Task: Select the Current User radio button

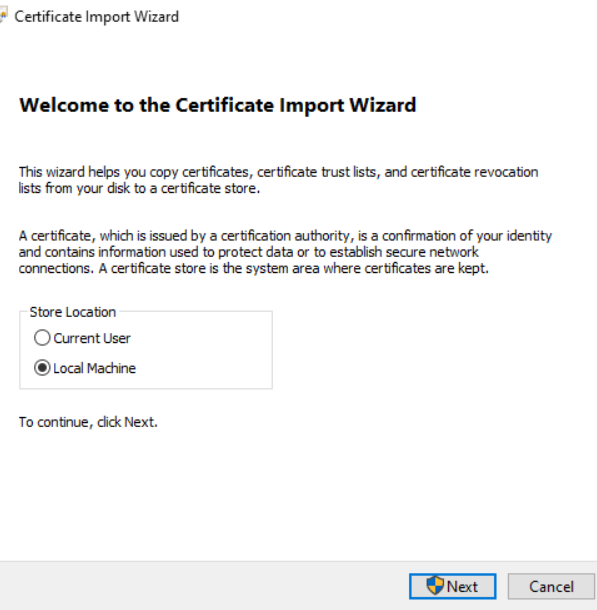Action: [x=42, y=338]
